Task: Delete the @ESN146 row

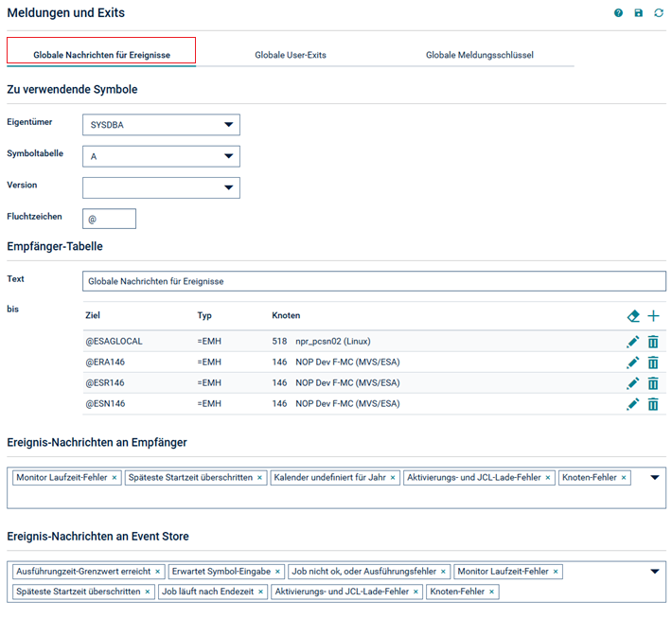Action: click(653, 404)
